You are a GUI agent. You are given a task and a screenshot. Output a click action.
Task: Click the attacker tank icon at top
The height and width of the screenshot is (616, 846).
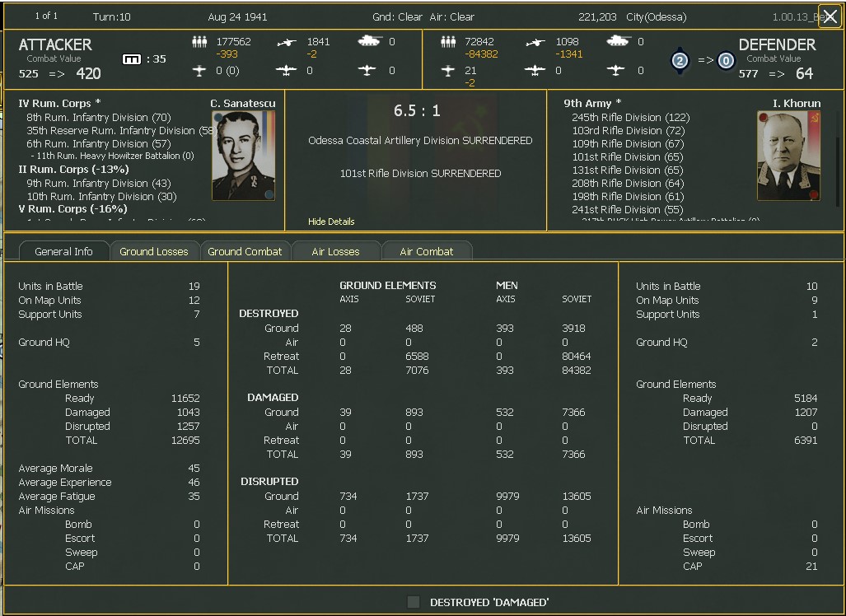click(370, 41)
